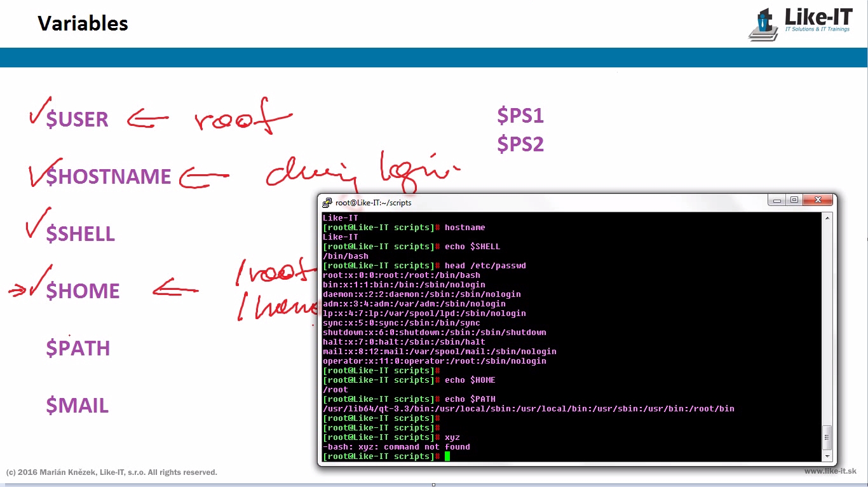Image resolution: width=868 pixels, height=487 pixels.
Task: Click the $PATH variable label
Action: [x=78, y=348]
